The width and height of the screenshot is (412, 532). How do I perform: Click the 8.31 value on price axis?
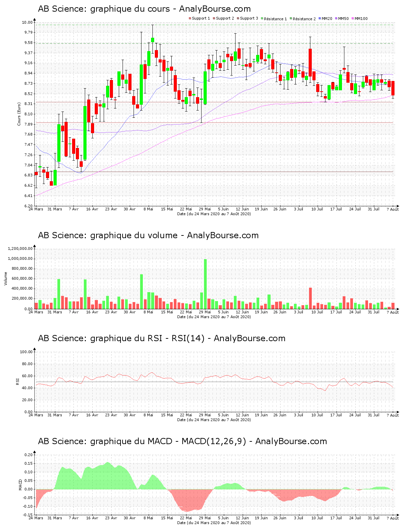coord(28,104)
